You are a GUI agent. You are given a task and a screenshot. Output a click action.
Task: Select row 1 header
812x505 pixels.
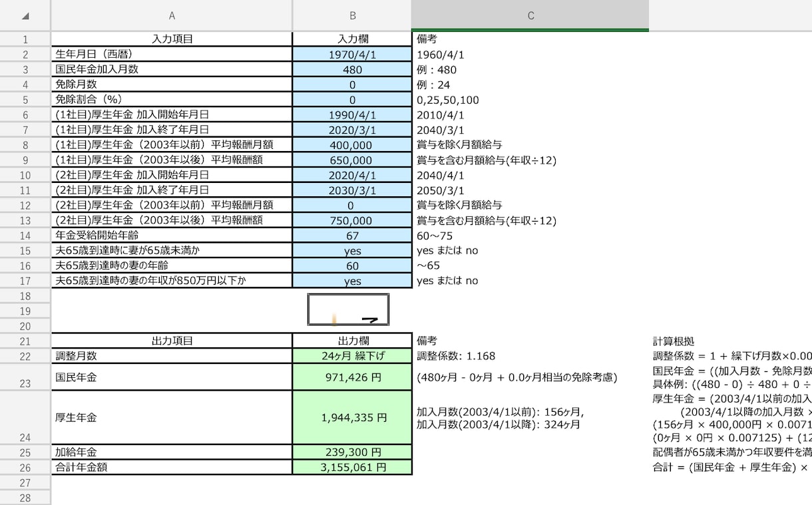pyautogui.click(x=25, y=39)
